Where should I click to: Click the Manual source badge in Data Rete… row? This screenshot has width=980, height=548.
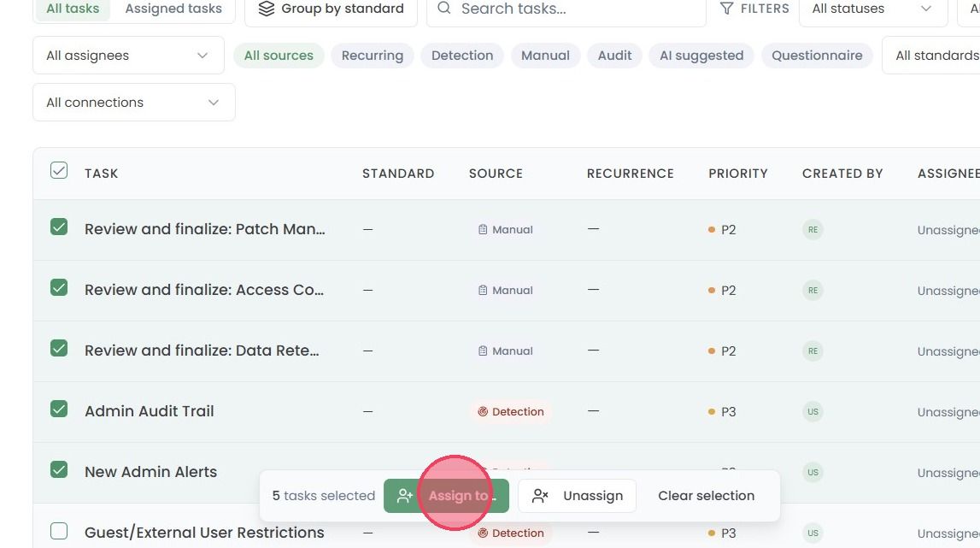[506, 351]
